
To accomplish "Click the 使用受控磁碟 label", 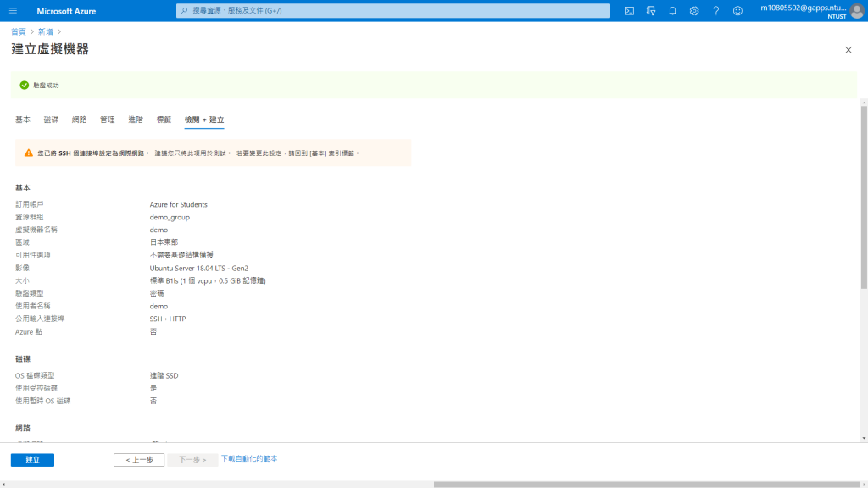I will click(36, 388).
